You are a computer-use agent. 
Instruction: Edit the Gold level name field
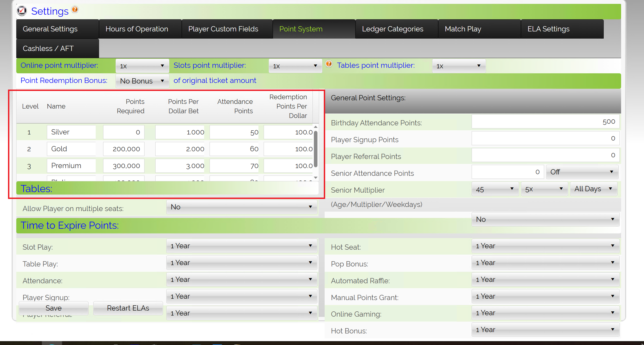[x=71, y=149]
